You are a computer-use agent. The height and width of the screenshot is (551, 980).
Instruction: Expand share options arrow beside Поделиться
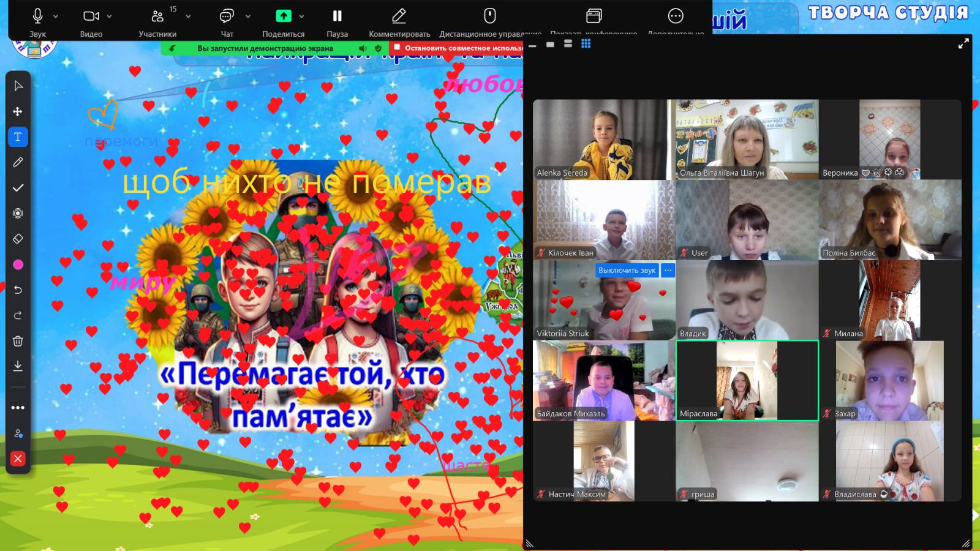[301, 17]
